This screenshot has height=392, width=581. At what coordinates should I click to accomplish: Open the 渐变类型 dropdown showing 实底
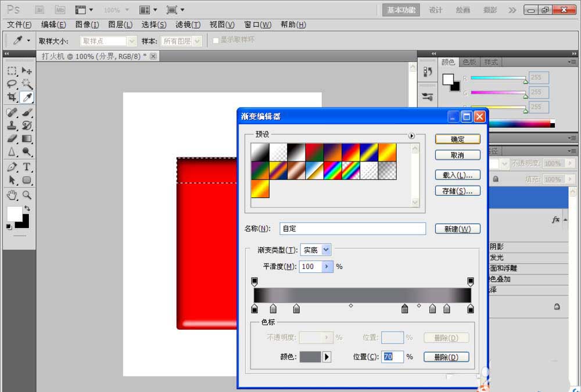pos(315,250)
